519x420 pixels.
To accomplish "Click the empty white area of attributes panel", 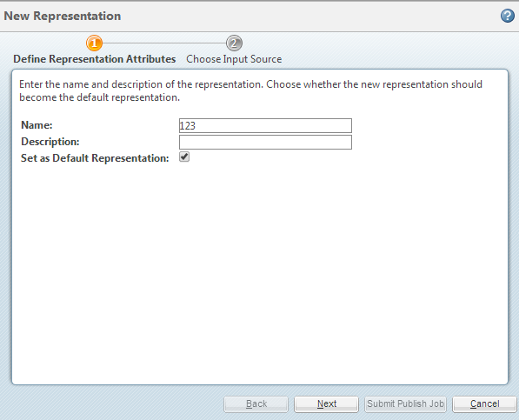I will [x=260, y=273].
